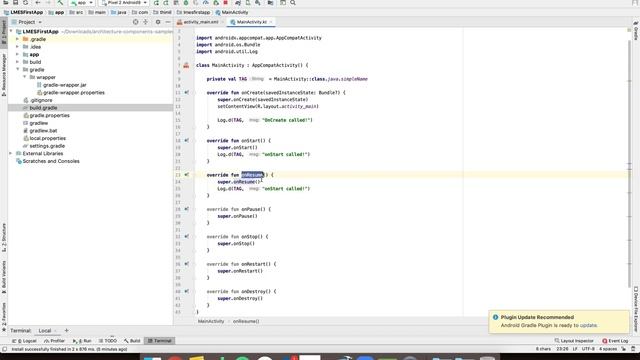
Task: Click the onResume breadcrumb below the editor
Action: [x=246, y=322]
